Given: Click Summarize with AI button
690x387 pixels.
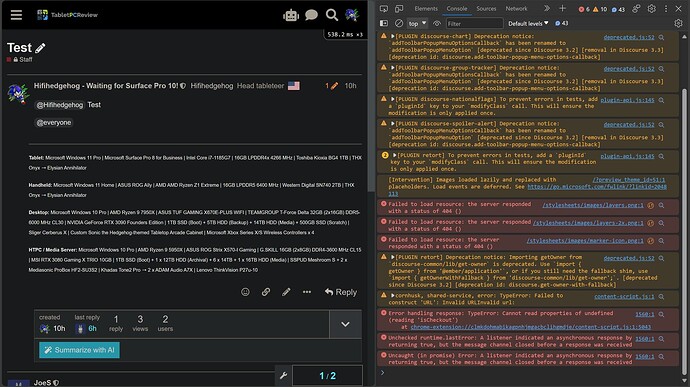Looking at the screenshot, I should click(79, 350).
